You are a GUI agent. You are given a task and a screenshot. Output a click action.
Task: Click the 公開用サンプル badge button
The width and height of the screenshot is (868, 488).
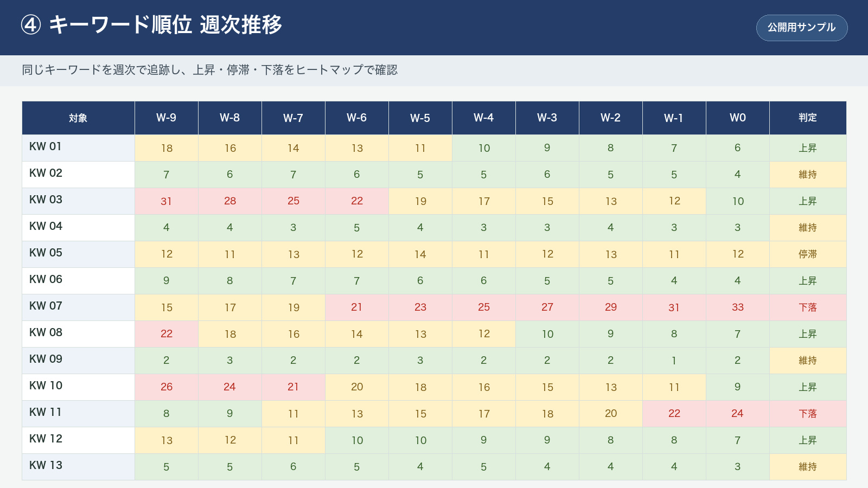point(802,28)
